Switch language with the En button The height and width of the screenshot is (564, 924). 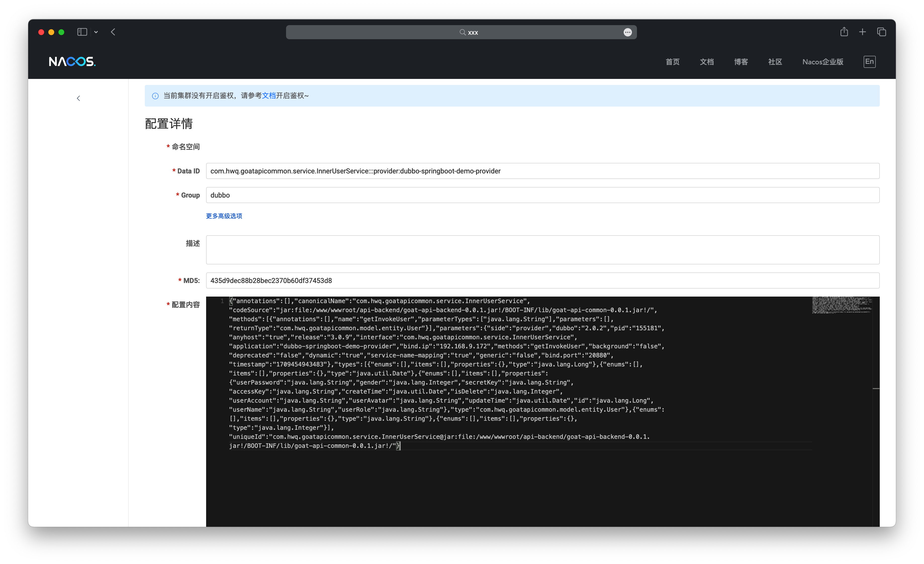pyautogui.click(x=869, y=62)
